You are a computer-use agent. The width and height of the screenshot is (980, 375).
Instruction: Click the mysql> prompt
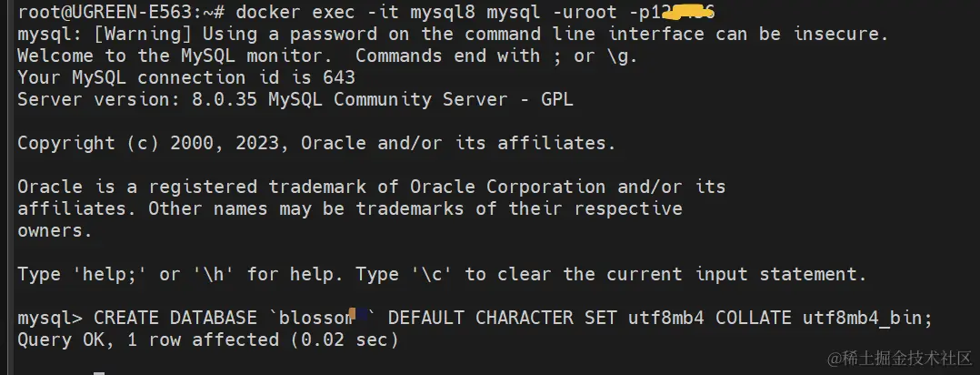[50, 319]
